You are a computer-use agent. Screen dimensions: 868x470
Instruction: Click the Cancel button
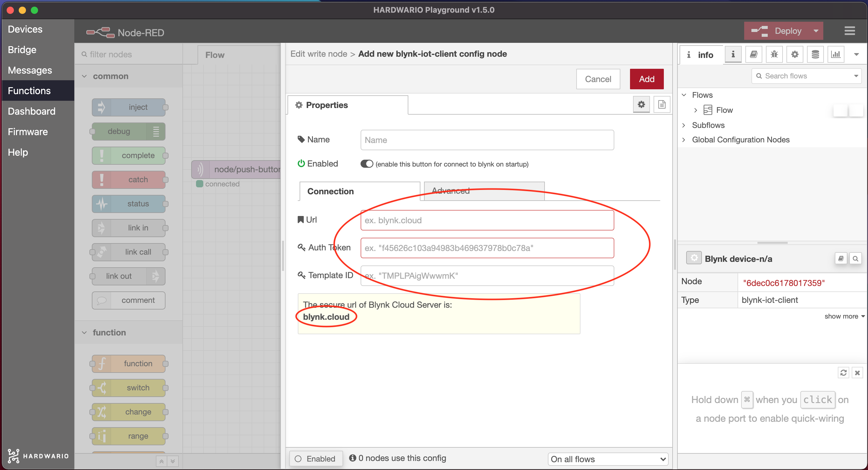click(598, 79)
